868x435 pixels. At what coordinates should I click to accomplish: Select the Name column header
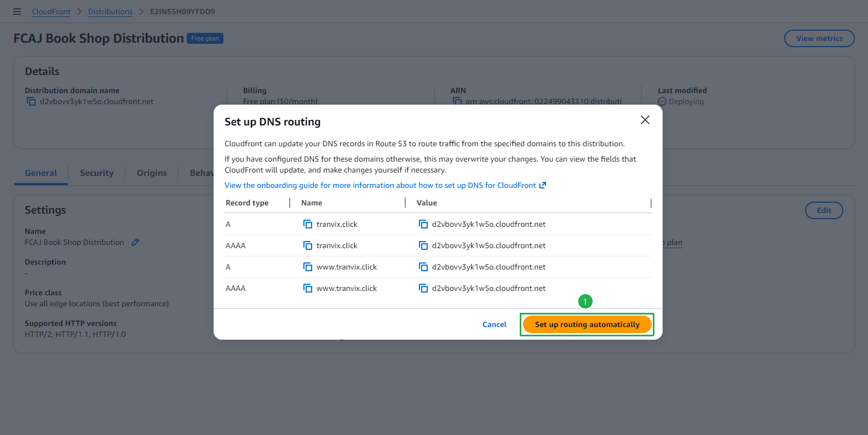(312, 203)
